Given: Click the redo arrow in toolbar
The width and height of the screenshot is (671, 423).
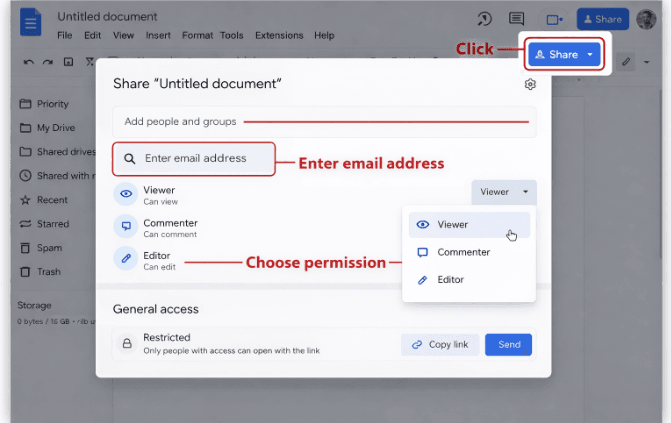Looking at the screenshot, I should pyautogui.click(x=48, y=62).
